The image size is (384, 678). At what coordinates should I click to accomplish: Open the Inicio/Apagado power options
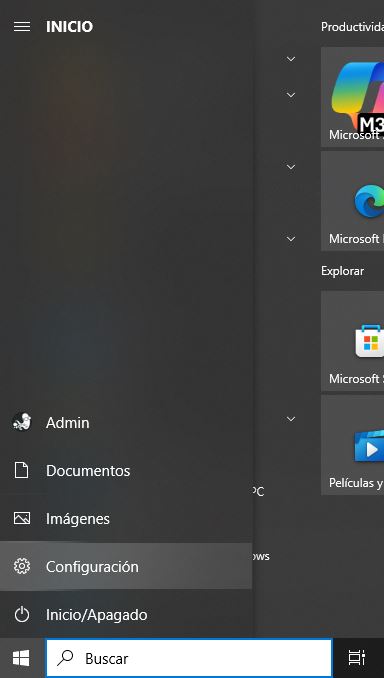(x=126, y=614)
